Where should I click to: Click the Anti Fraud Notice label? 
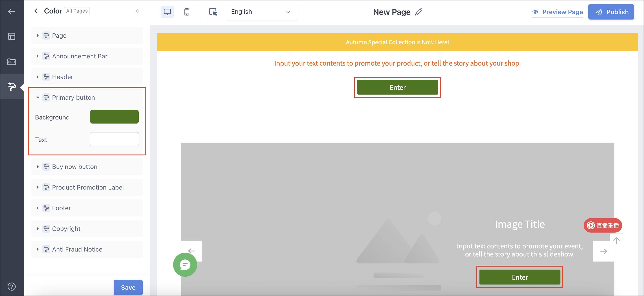77,249
